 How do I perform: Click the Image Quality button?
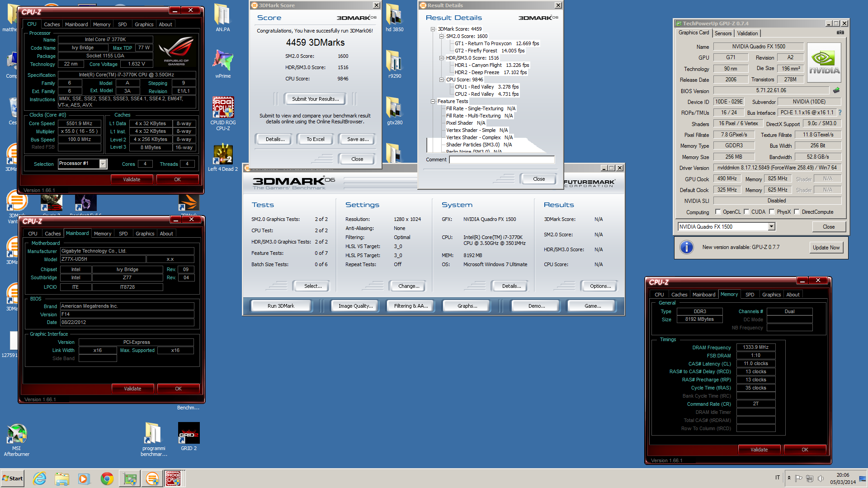(355, 306)
